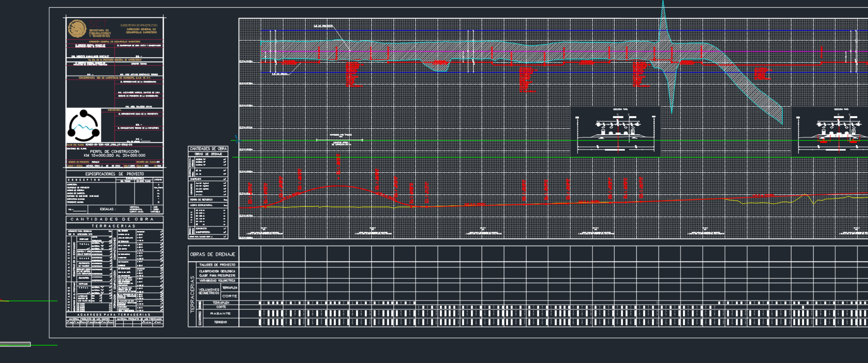868x363 pixels.
Task: Click the second Sección Tipo cross-section detail
Action: [836, 131]
